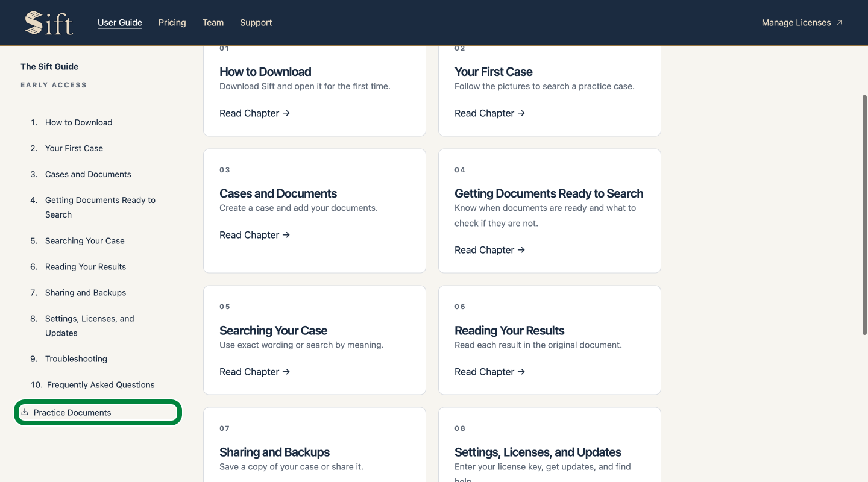The height and width of the screenshot is (482, 868).
Task: Click the Manage Licenses external arrow icon
Action: point(840,23)
